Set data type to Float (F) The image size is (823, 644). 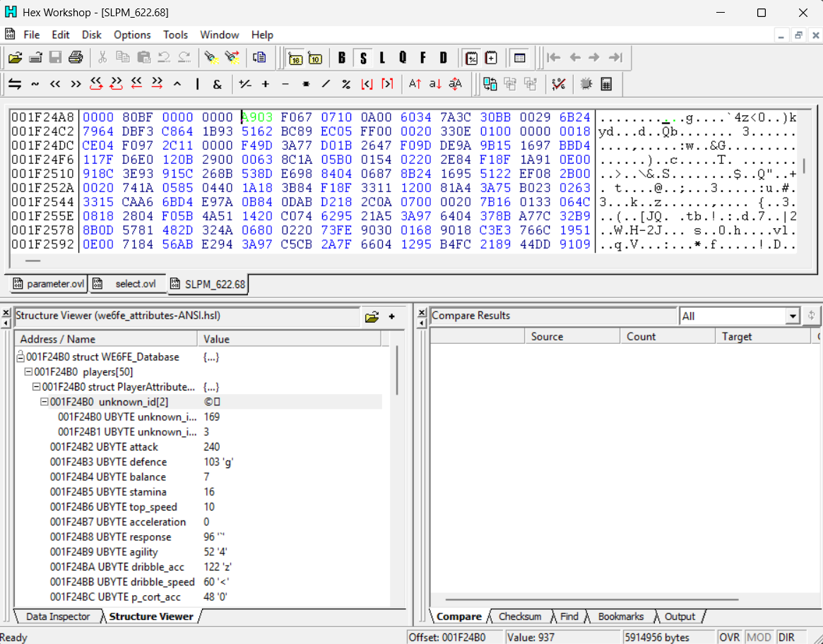tap(423, 59)
